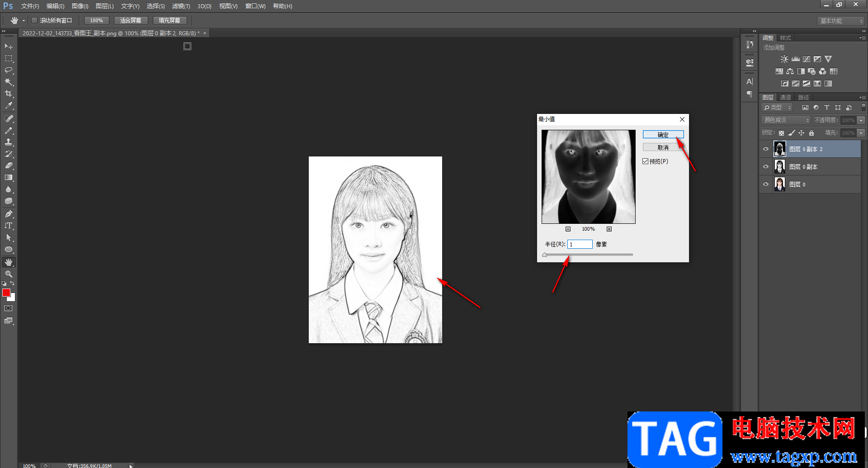Screen dimensions: 868x468
Task: Click the 半径 radius input field
Action: (x=580, y=244)
